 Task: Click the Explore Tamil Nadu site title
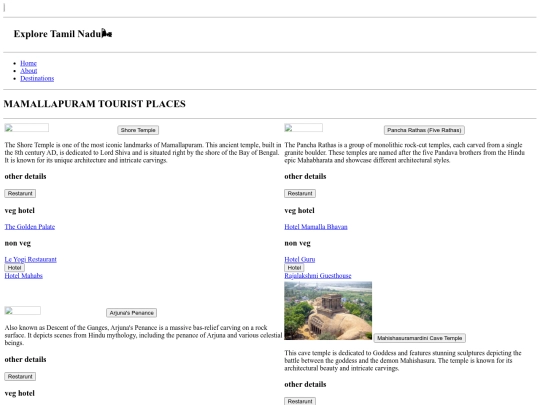coord(58,34)
